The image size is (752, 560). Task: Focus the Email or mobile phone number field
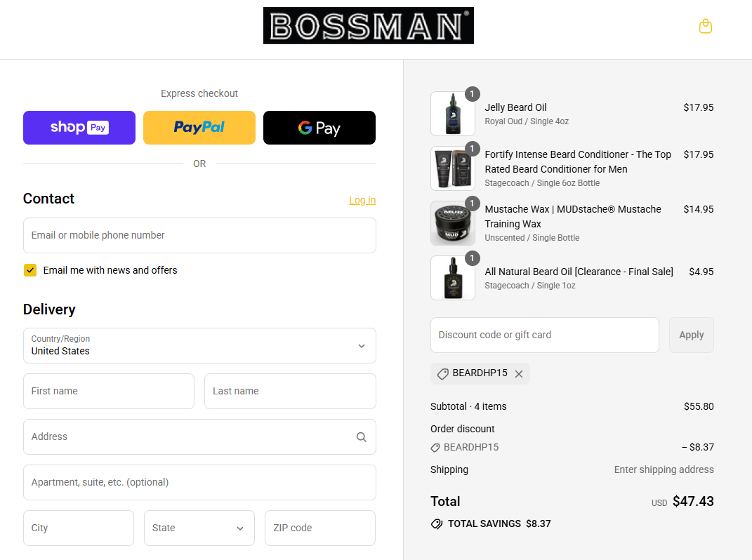coord(199,235)
